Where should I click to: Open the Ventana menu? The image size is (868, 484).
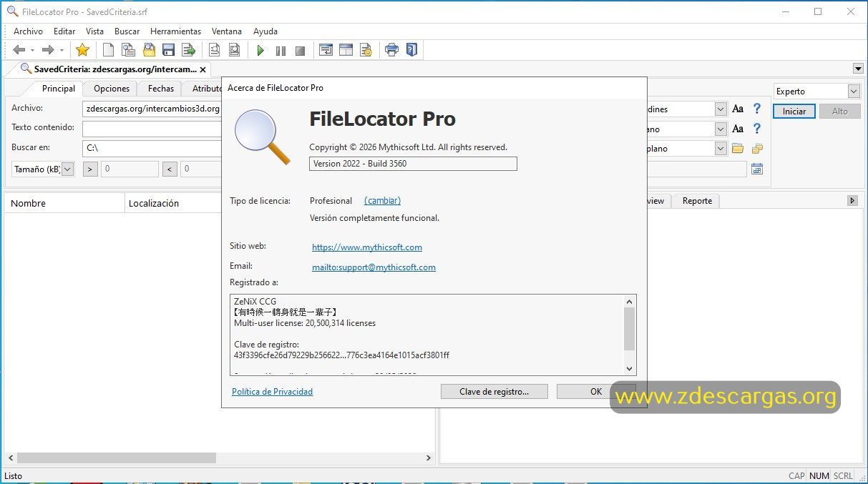coord(227,31)
